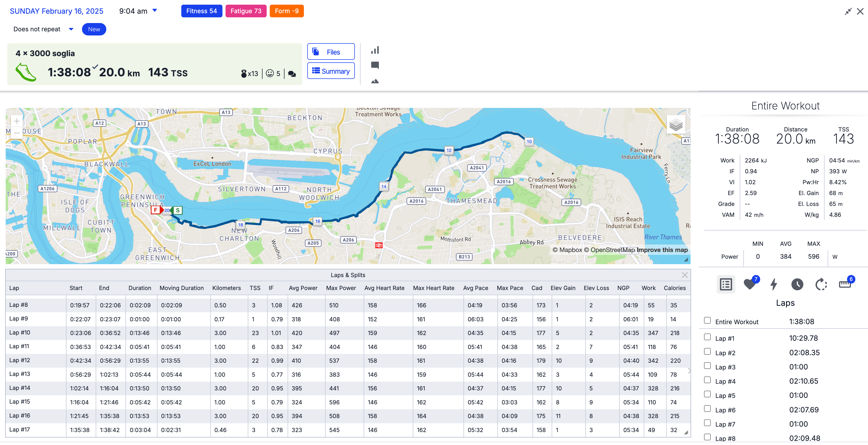Click the New button

94,29
